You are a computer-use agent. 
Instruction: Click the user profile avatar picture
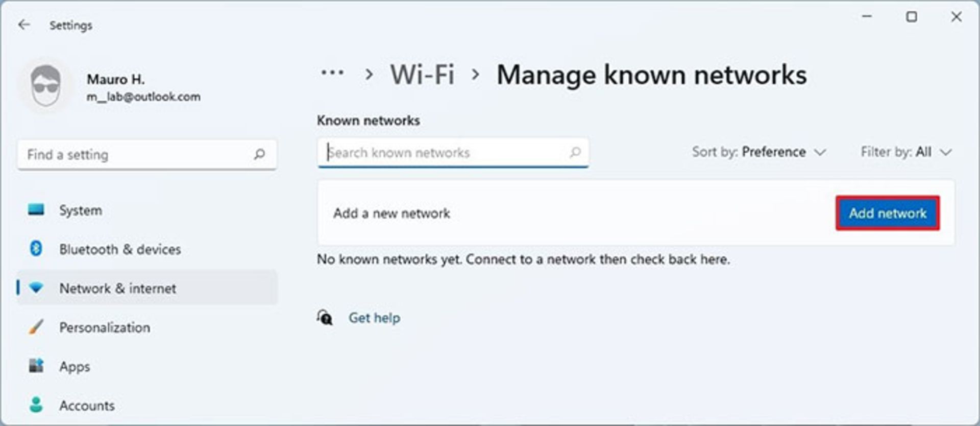[46, 86]
